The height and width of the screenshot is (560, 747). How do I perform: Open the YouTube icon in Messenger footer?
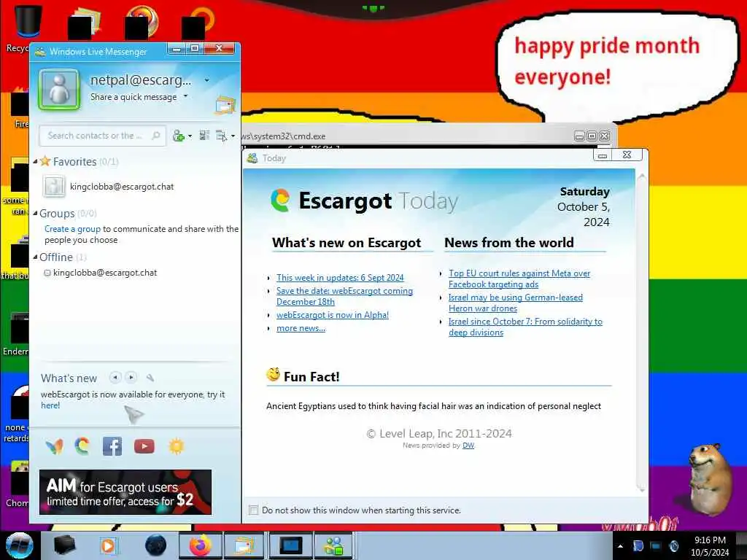point(144,446)
